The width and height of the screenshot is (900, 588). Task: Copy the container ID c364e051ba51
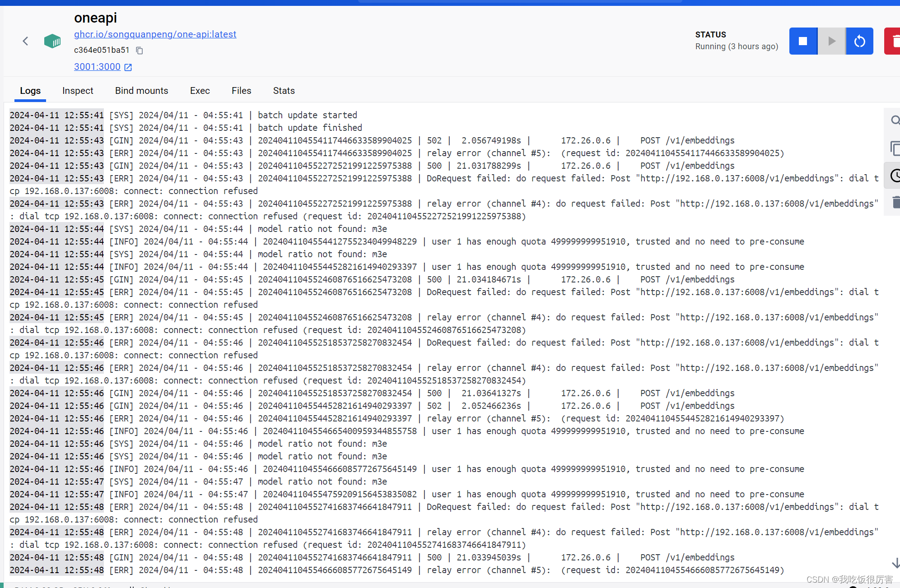click(140, 51)
